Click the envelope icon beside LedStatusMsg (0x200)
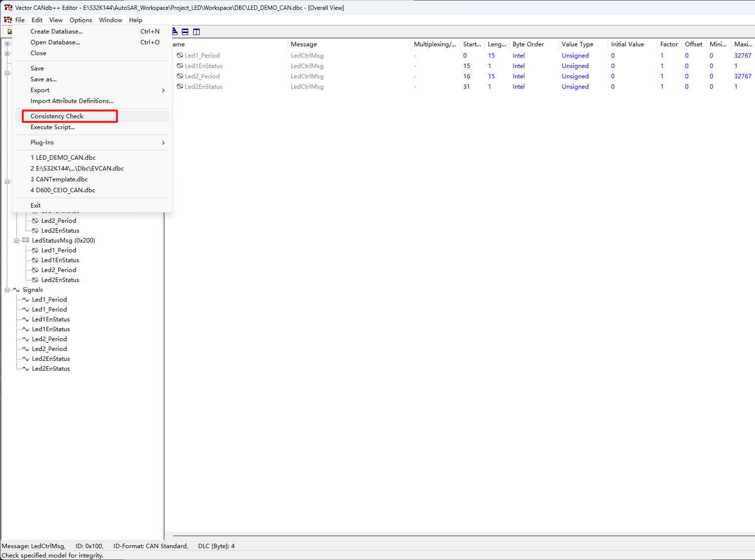The image size is (755, 560). coord(26,241)
